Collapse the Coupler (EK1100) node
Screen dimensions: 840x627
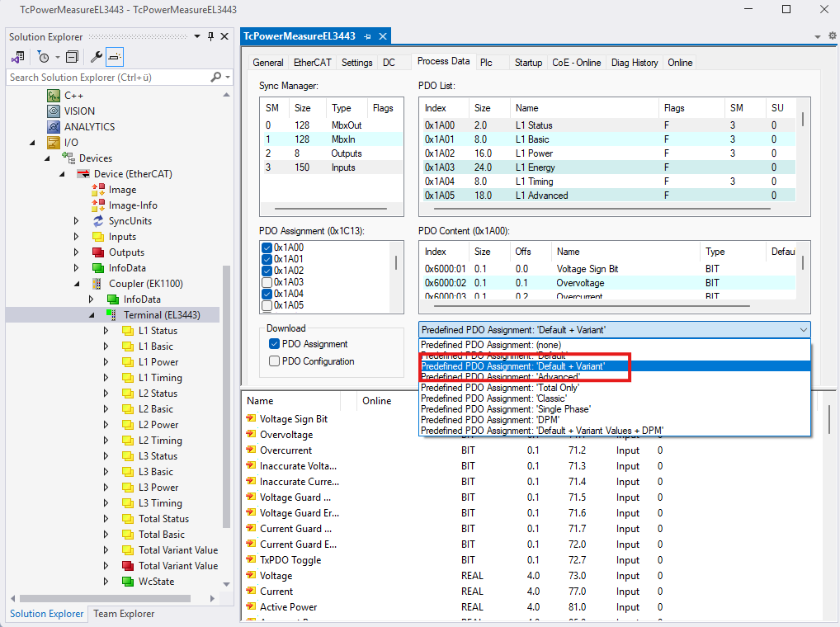pos(77,284)
